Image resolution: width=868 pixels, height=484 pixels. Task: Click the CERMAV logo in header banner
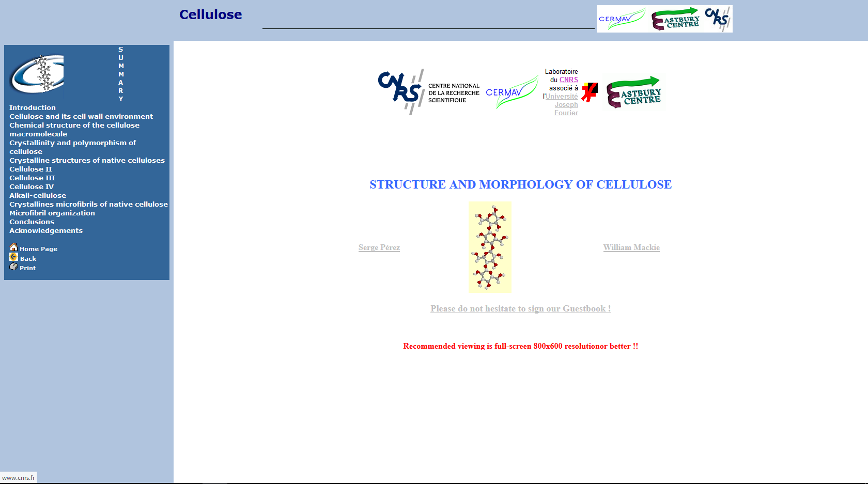[622, 19]
